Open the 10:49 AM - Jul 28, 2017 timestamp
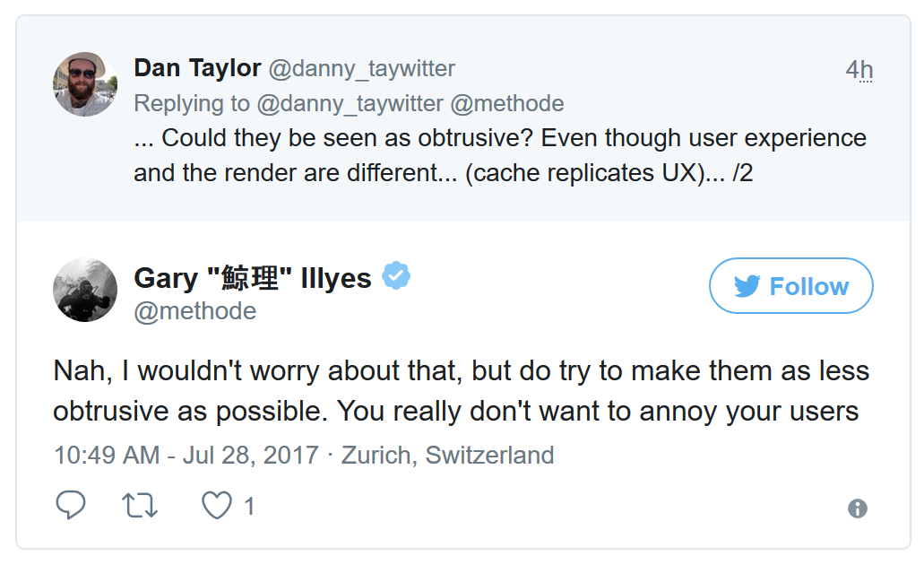 coord(186,455)
